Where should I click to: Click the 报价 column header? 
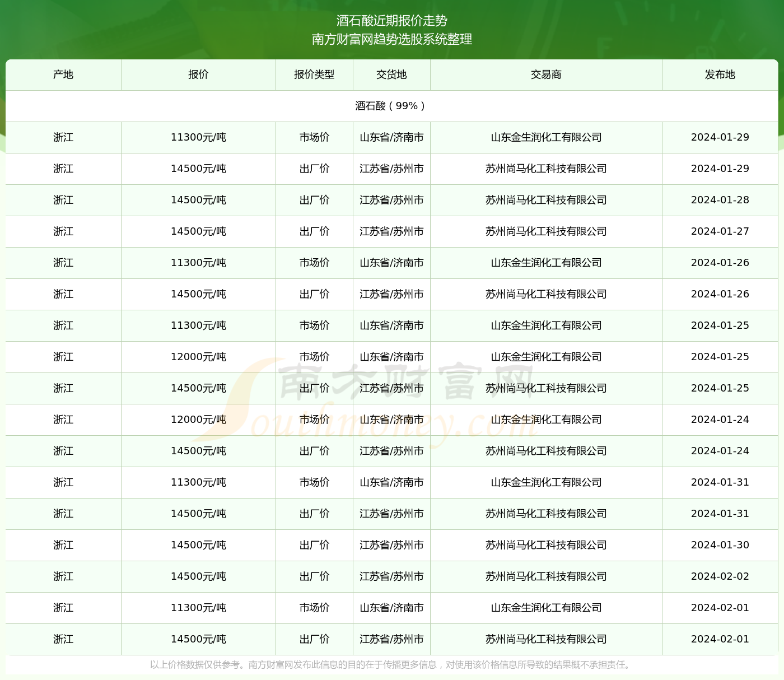click(198, 74)
